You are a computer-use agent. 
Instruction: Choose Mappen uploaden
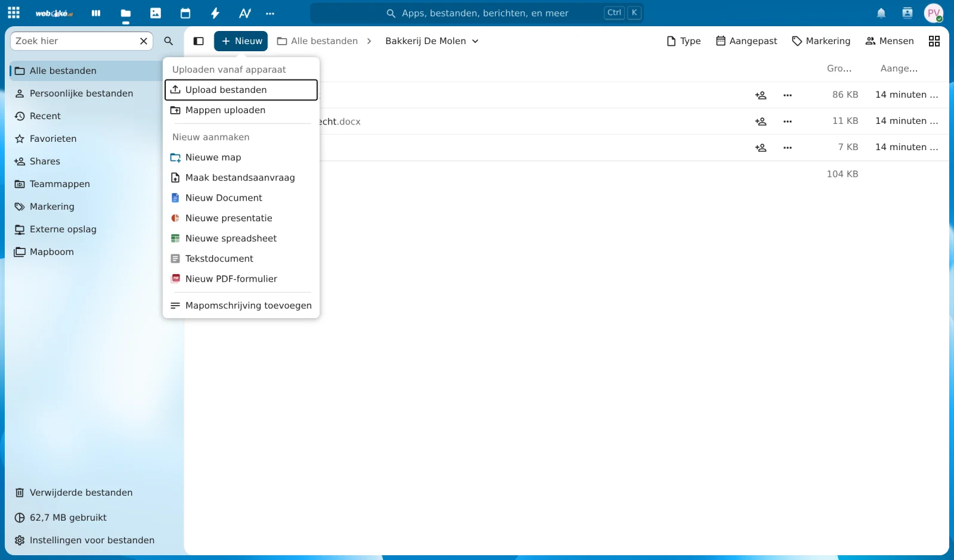[x=241, y=110]
